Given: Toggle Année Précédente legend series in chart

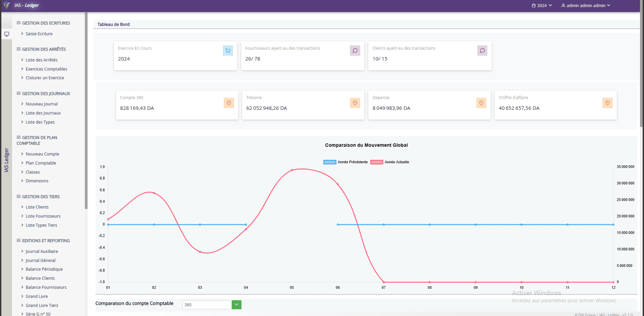Looking at the screenshot, I should [x=345, y=162].
